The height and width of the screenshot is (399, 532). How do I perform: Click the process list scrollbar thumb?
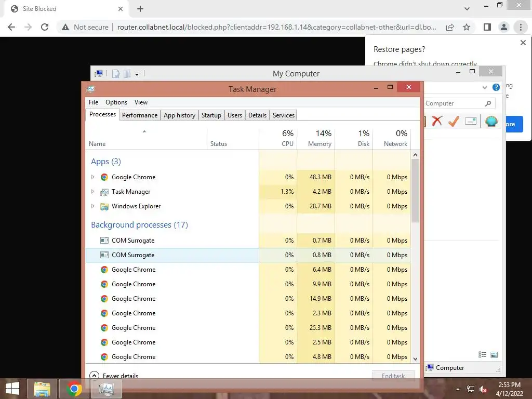415,190
